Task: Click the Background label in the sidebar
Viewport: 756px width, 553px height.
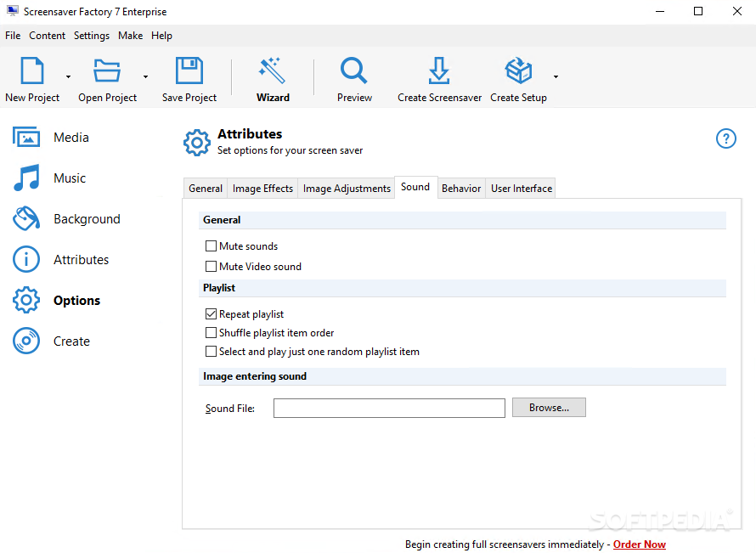Action: 87,219
